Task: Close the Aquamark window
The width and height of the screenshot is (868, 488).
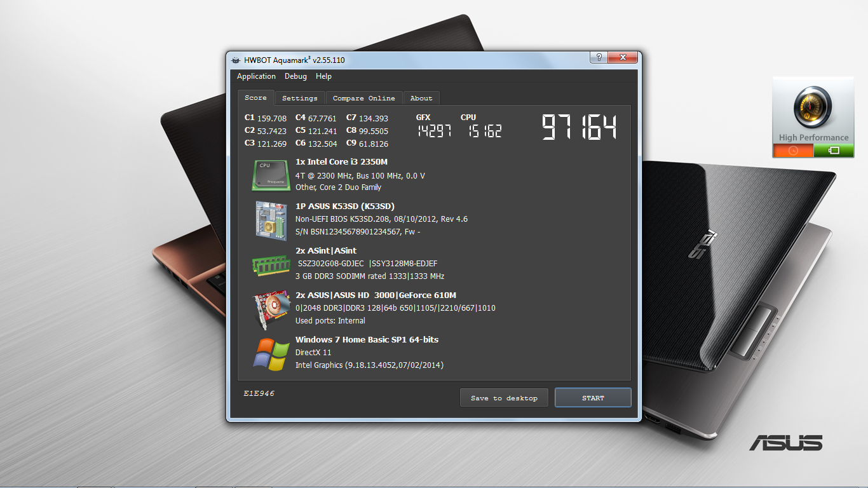Action: pyautogui.click(x=623, y=58)
